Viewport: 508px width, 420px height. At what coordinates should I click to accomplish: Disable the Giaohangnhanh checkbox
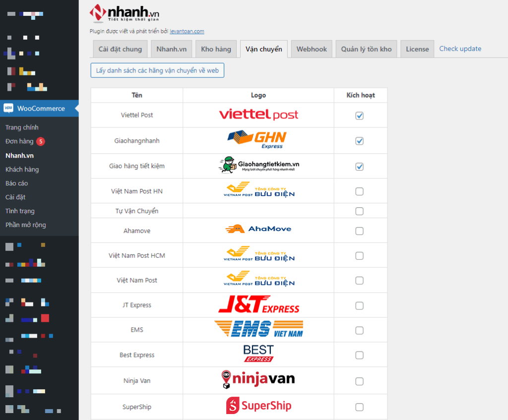click(360, 141)
